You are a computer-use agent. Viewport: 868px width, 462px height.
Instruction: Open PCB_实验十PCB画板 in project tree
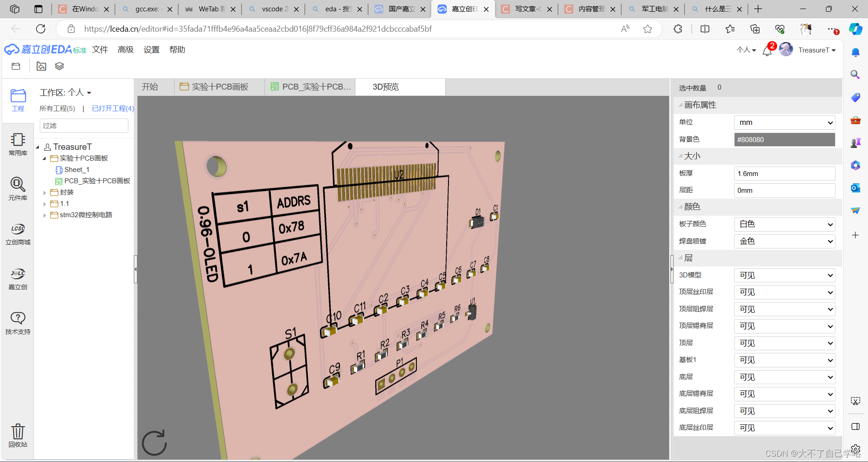pyautogui.click(x=97, y=181)
